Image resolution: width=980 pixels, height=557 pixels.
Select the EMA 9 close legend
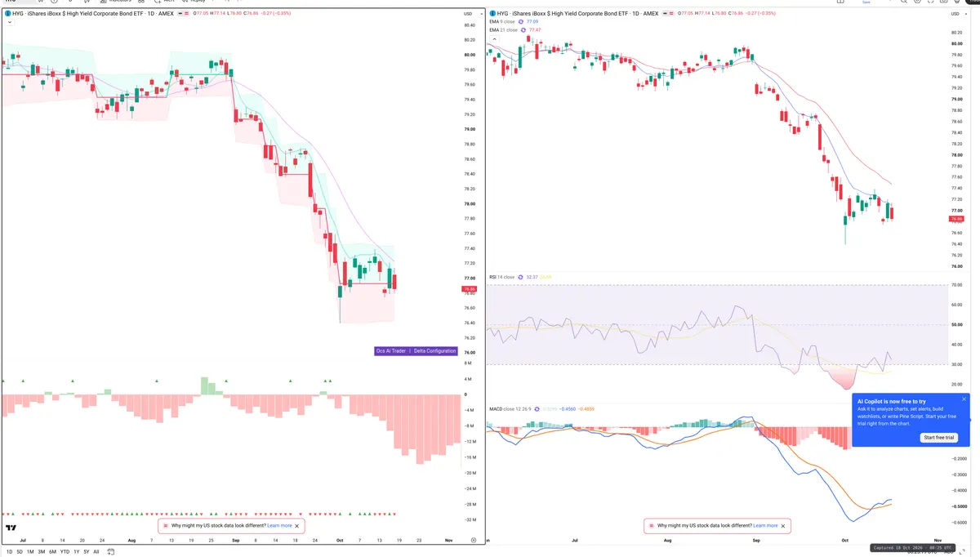(501, 22)
